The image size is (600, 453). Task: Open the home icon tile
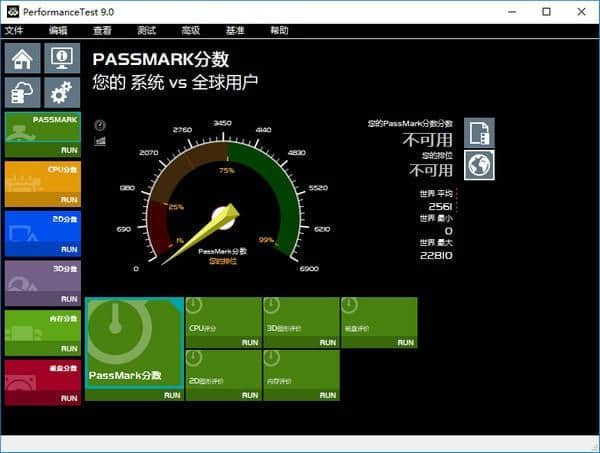tap(23, 58)
